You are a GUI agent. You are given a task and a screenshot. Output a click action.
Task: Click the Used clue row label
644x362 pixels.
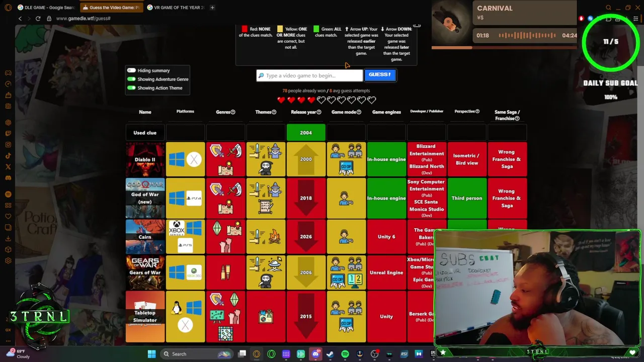145,133
